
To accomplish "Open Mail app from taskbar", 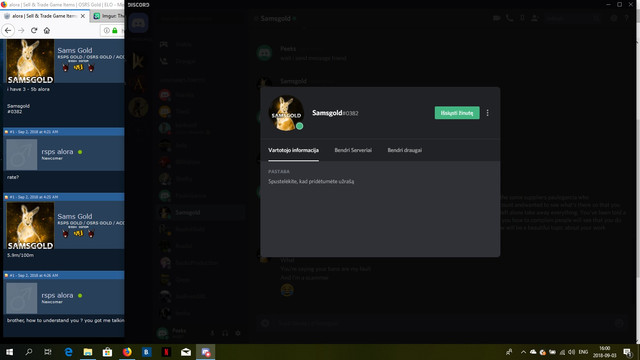I will pyautogui.click(x=186, y=352).
